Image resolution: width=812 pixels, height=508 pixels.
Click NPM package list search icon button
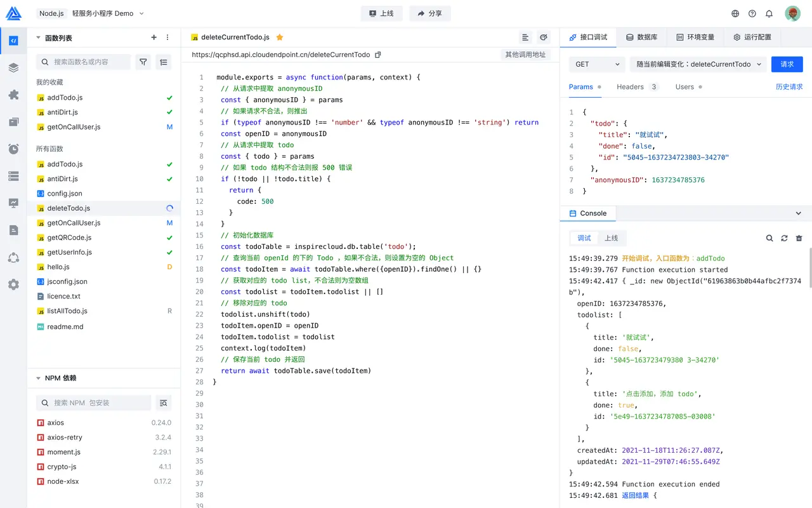point(164,403)
